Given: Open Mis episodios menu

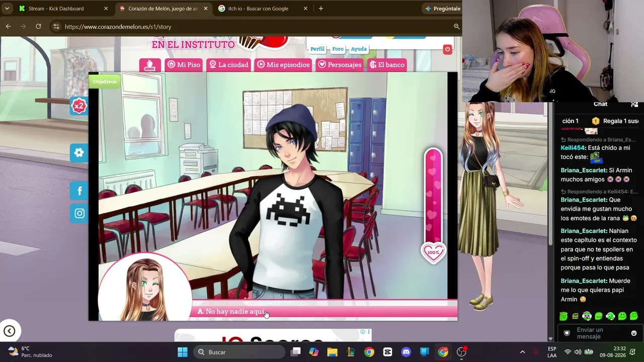Looking at the screenshot, I should 283,65.
